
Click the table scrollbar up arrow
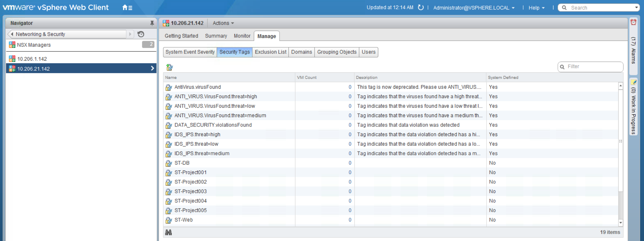(621, 85)
